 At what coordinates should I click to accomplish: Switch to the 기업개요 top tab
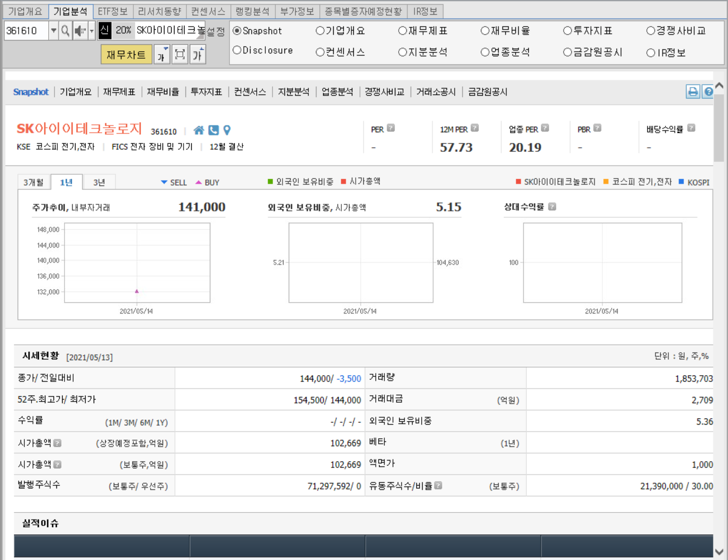tap(25, 11)
